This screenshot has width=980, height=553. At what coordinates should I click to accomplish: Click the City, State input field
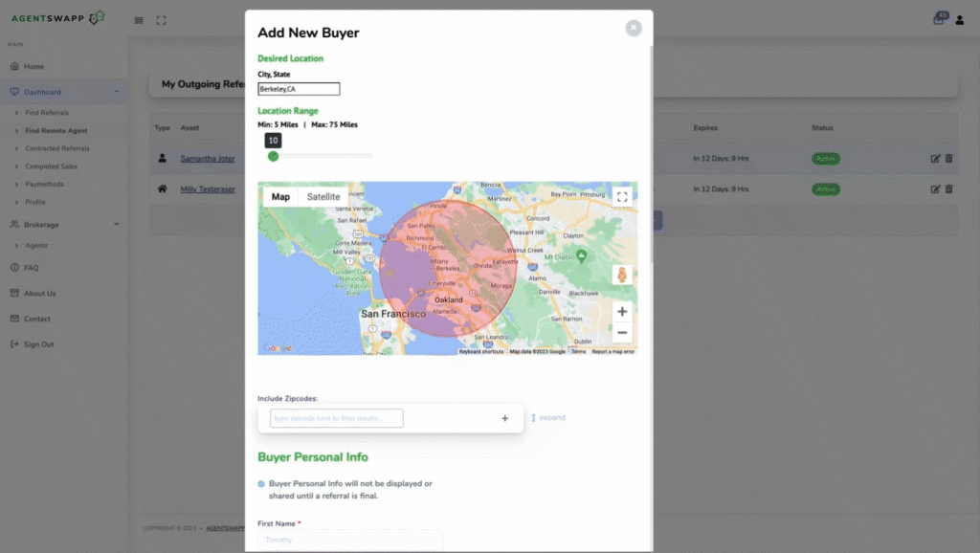pyautogui.click(x=299, y=89)
